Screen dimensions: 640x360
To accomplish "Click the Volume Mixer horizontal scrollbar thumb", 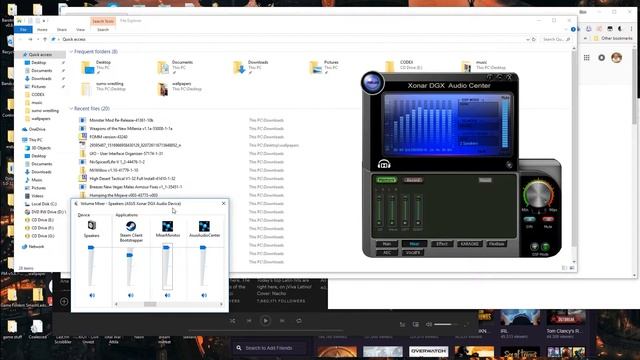I will point(150,304).
